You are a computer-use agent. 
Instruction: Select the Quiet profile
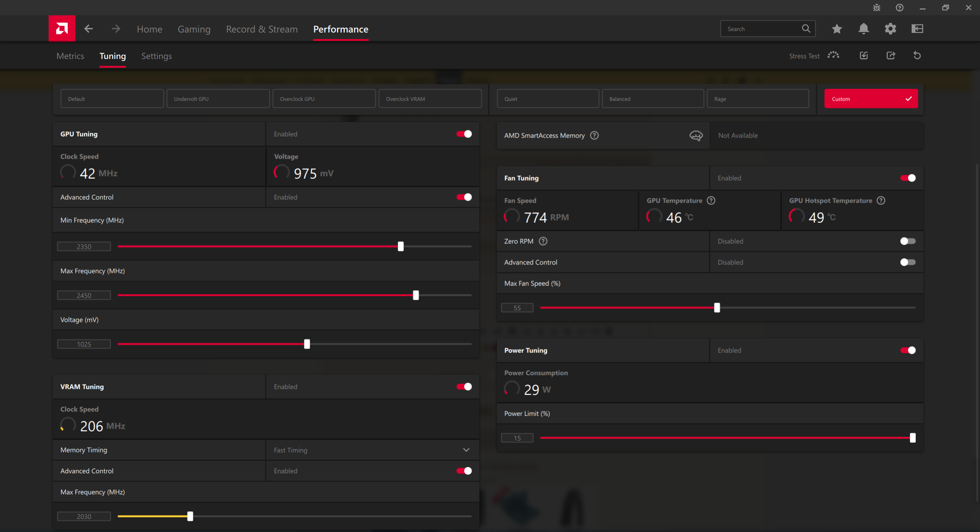point(548,99)
